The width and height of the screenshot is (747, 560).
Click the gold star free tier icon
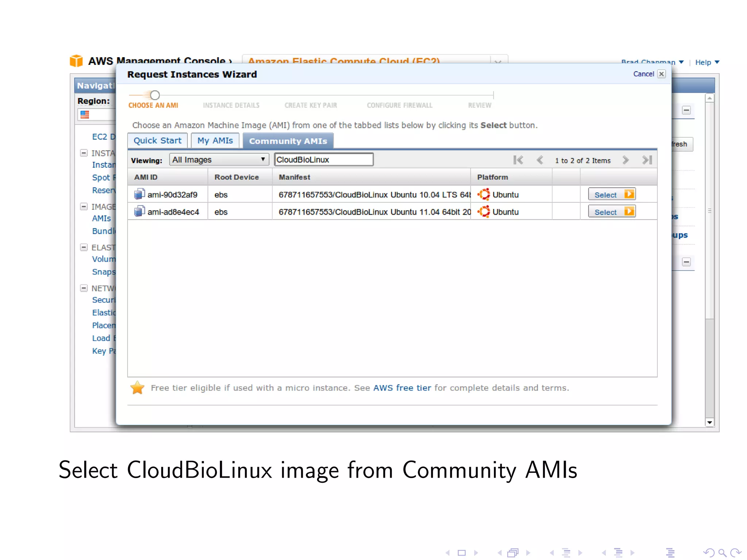pos(138,388)
